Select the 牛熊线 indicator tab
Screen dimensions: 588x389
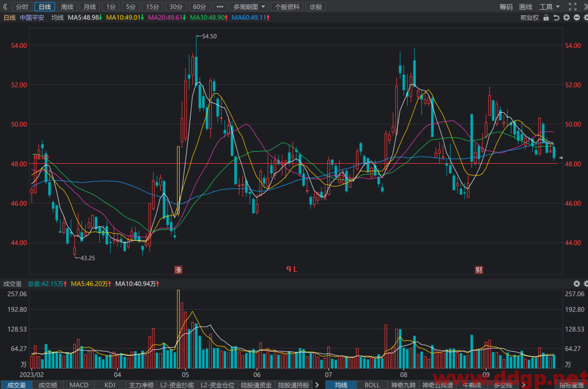[471, 385]
